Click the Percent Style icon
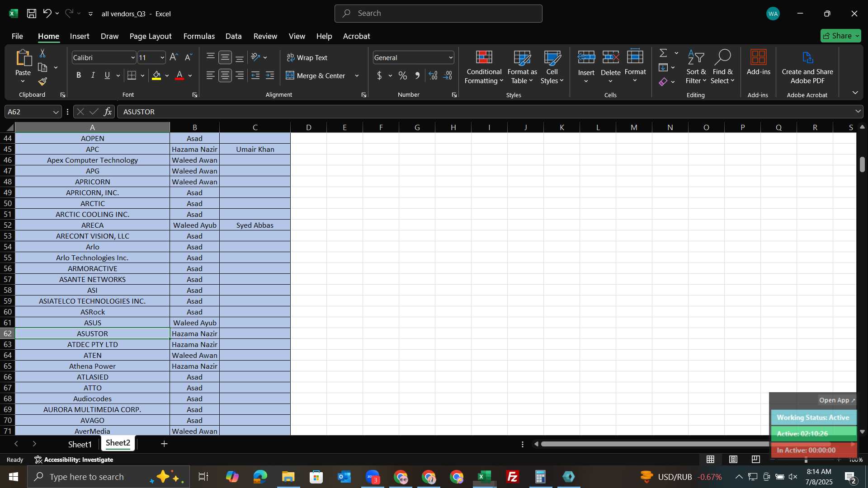Image resolution: width=868 pixels, height=488 pixels. [x=403, y=75]
